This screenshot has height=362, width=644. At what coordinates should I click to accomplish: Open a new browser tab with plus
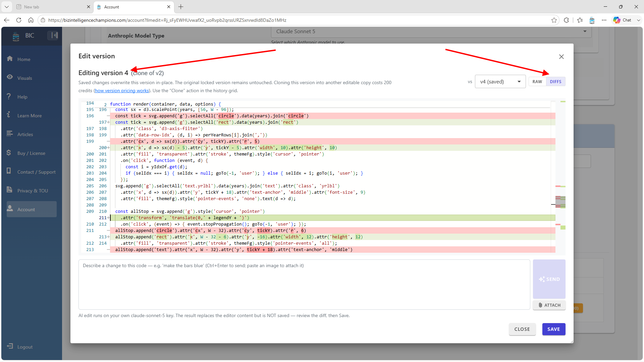181,7
